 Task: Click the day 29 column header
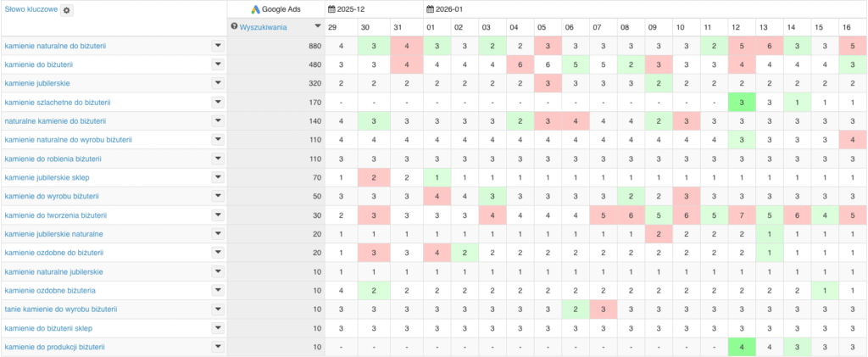click(340, 27)
